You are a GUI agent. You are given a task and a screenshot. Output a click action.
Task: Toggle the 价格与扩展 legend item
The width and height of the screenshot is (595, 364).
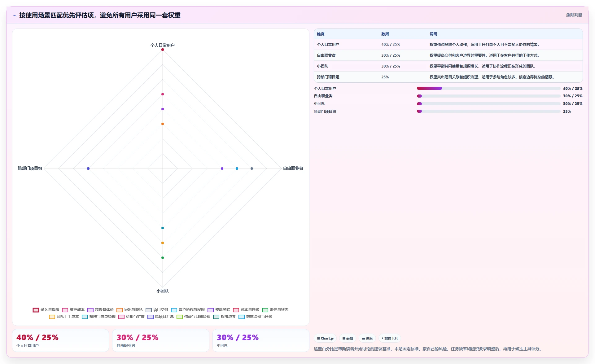click(131, 317)
